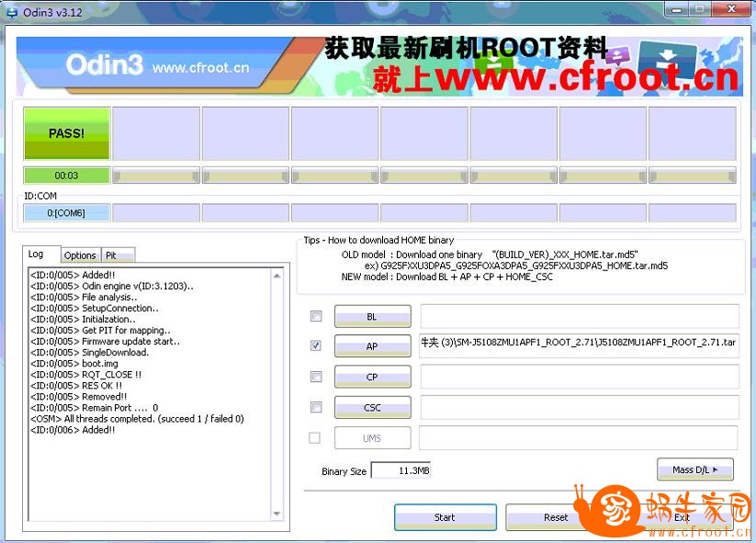Click the AP file browse button
The image size is (756, 543).
(x=373, y=346)
